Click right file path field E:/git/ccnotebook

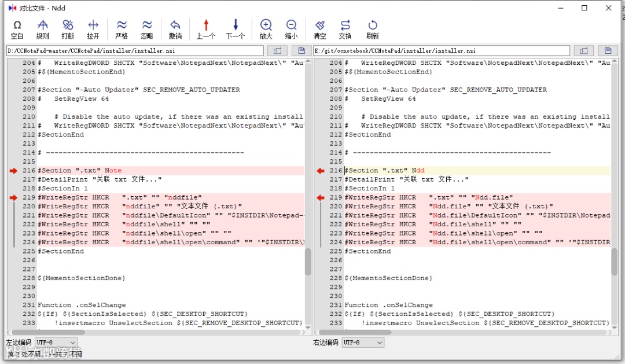point(442,50)
